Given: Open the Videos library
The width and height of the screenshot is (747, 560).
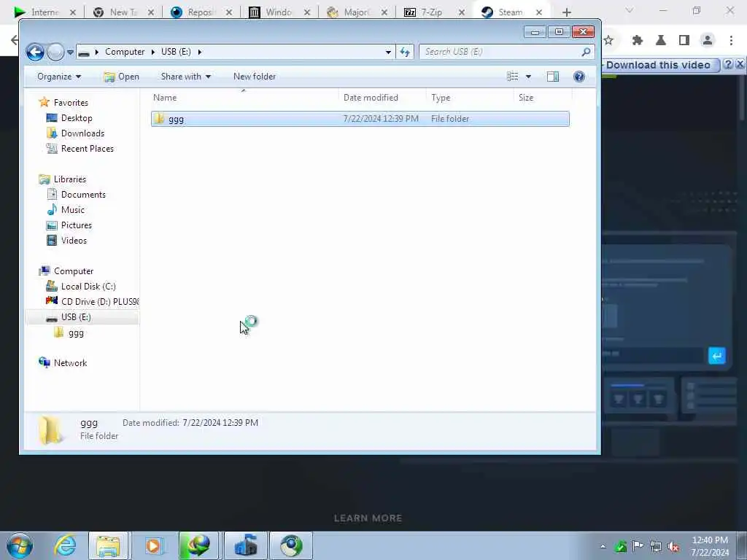Looking at the screenshot, I should [x=74, y=240].
